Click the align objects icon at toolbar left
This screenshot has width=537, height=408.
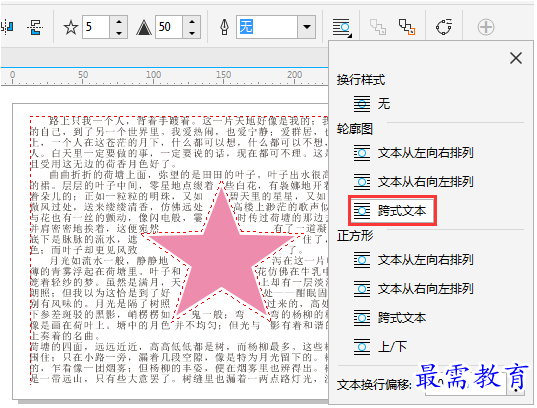click(35, 27)
